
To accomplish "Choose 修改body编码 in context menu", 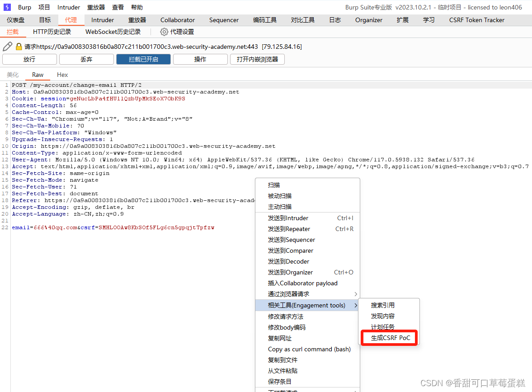I will pos(307,327).
